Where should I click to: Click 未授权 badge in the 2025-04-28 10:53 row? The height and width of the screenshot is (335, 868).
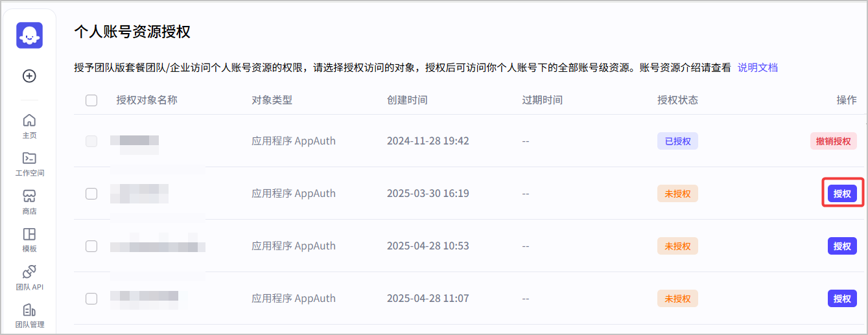pos(677,246)
